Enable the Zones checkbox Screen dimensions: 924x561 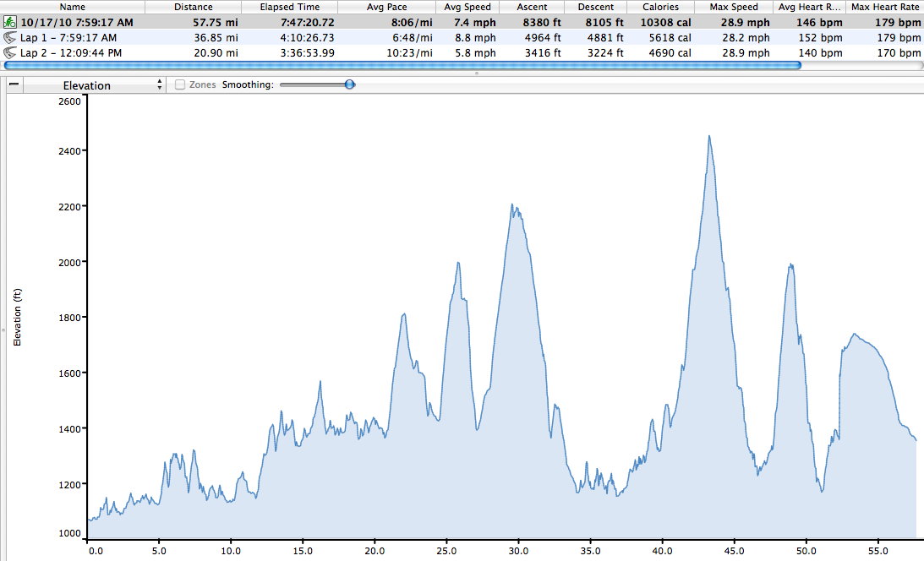pyautogui.click(x=180, y=84)
